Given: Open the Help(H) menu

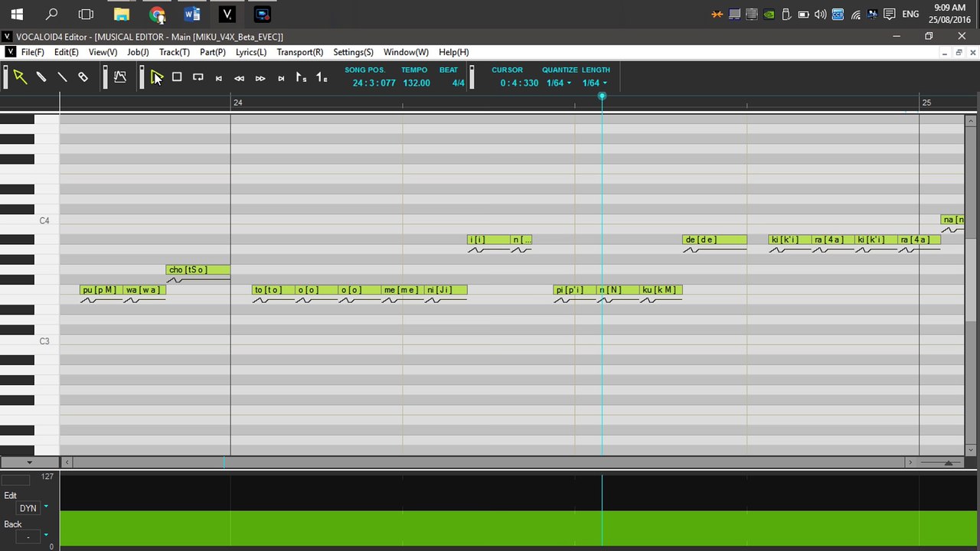Looking at the screenshot, I should tap(454, 52).
